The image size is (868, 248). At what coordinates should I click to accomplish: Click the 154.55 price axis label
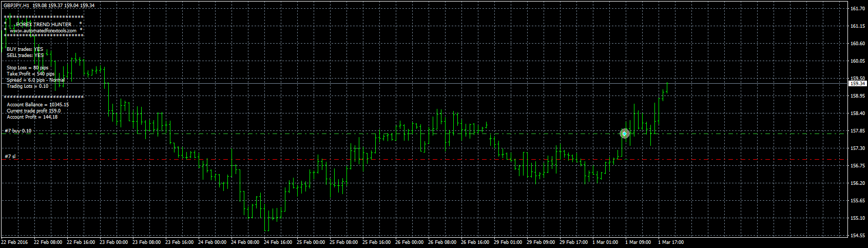pos(858,236)
